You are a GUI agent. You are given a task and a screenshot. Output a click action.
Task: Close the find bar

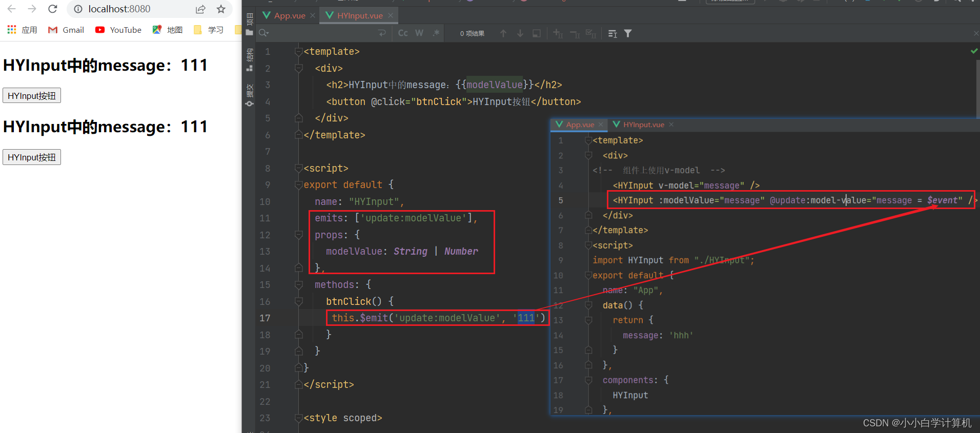click(976, 33)
